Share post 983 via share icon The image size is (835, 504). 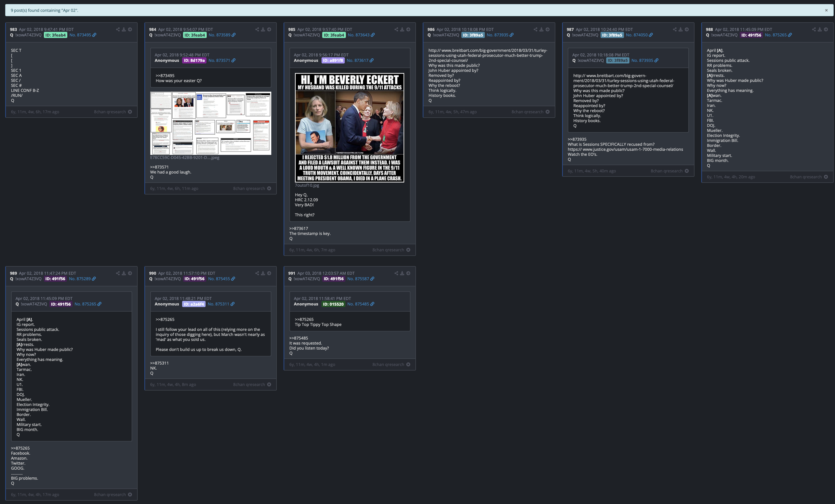(118, 30)
